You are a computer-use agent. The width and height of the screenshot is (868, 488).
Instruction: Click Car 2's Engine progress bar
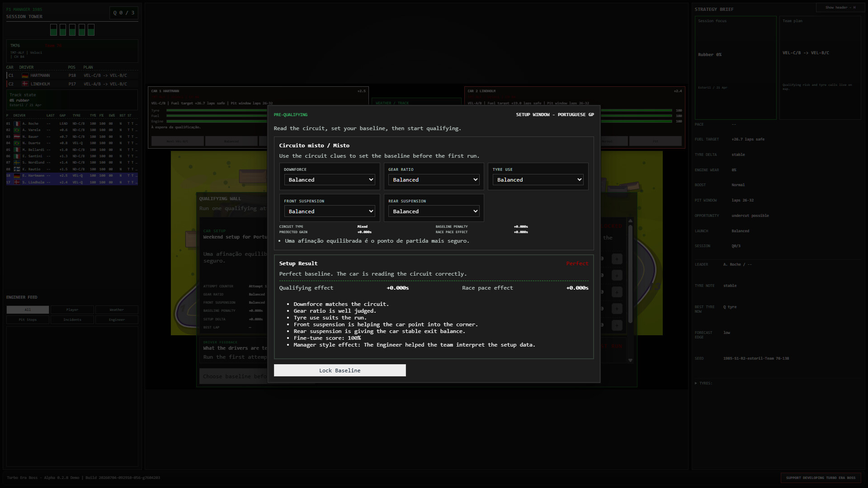[636, 122]
